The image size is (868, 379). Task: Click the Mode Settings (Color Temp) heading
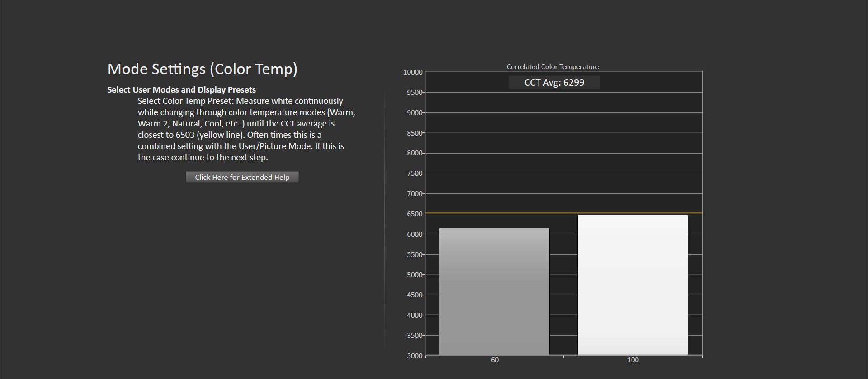coord(203,69)
